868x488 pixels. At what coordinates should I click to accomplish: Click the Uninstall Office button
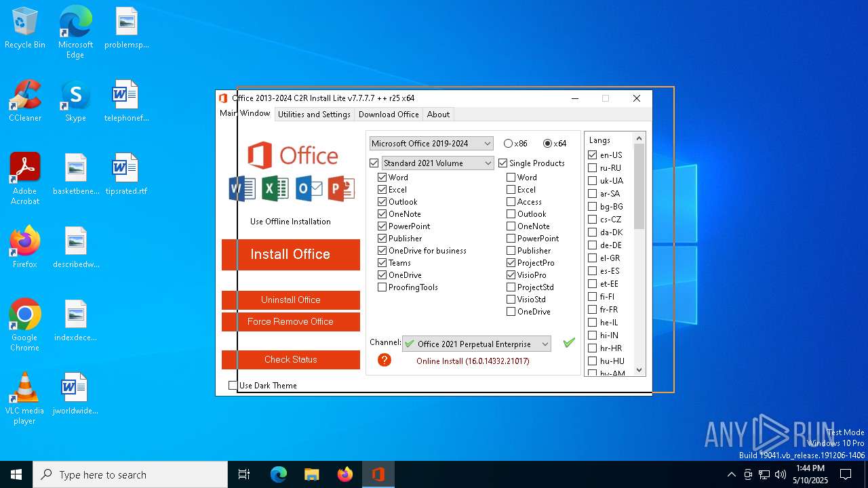click(x=291, y=300)
